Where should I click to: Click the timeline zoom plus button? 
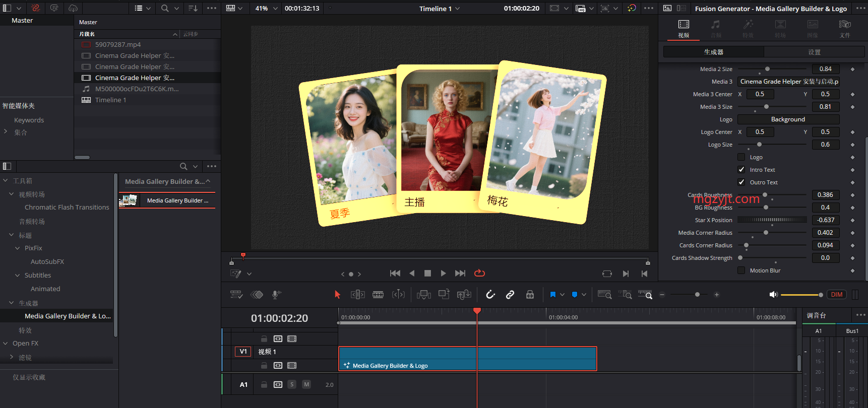716,295
